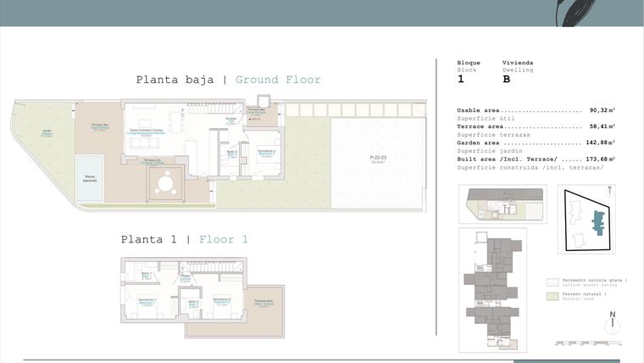Click the graphic scale bar

tap(588, 343)
